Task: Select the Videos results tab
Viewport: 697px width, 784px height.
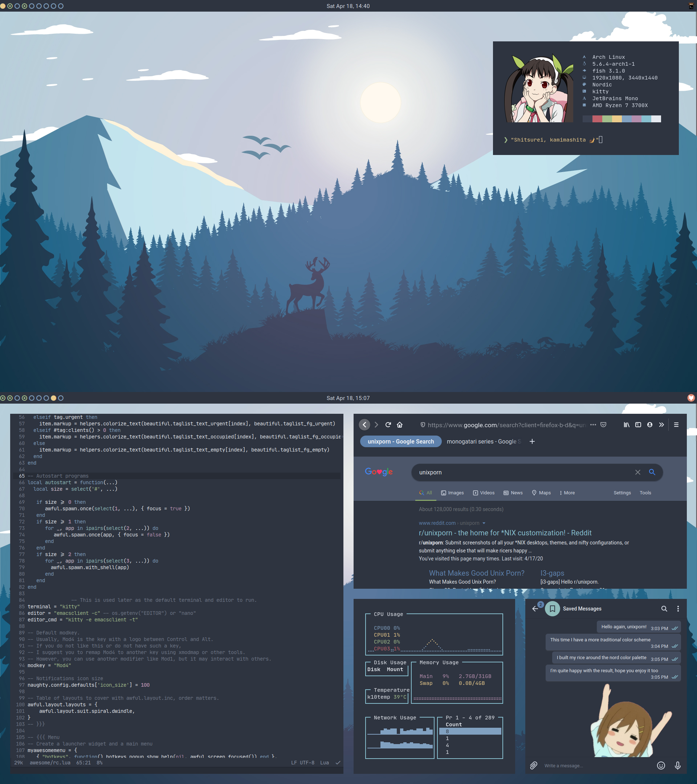Action: (x=484, y=493)
